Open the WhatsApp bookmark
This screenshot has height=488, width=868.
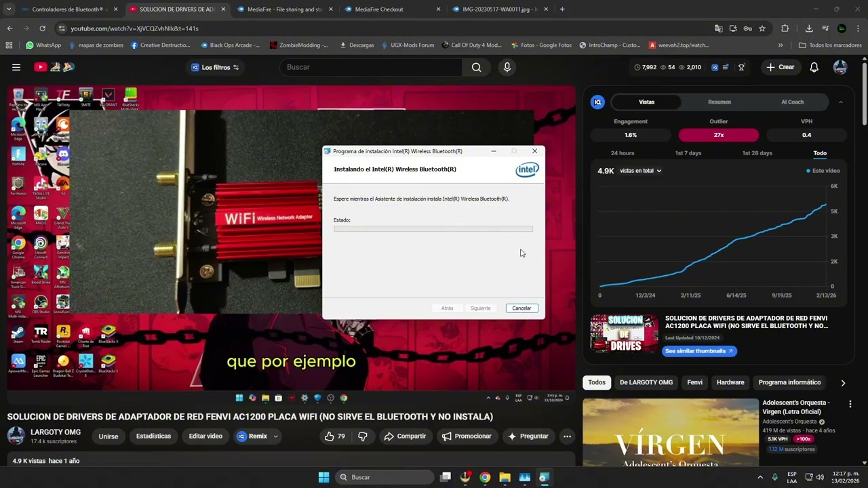click(43, 45)
